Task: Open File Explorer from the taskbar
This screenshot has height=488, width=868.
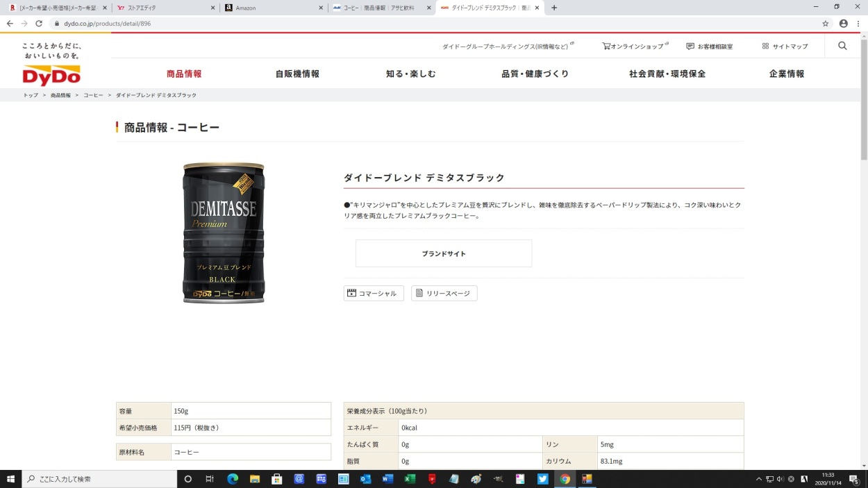Action: coord(255,479)
